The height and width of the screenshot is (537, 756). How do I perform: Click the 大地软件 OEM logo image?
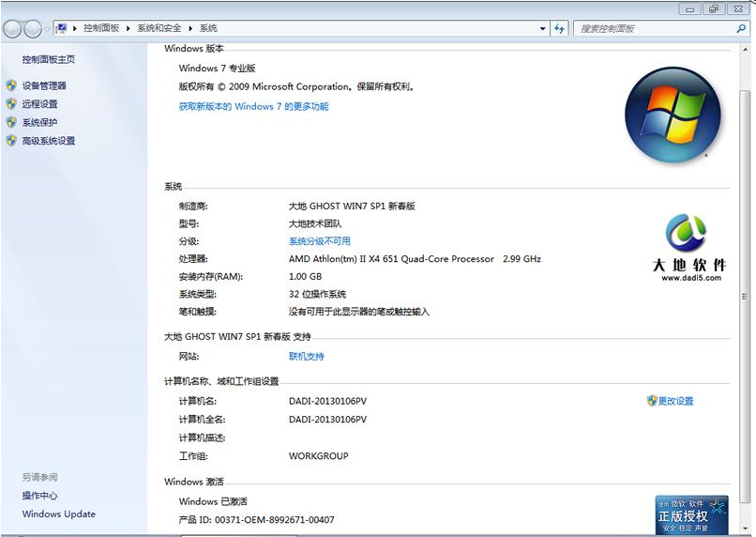coord(689,248)
